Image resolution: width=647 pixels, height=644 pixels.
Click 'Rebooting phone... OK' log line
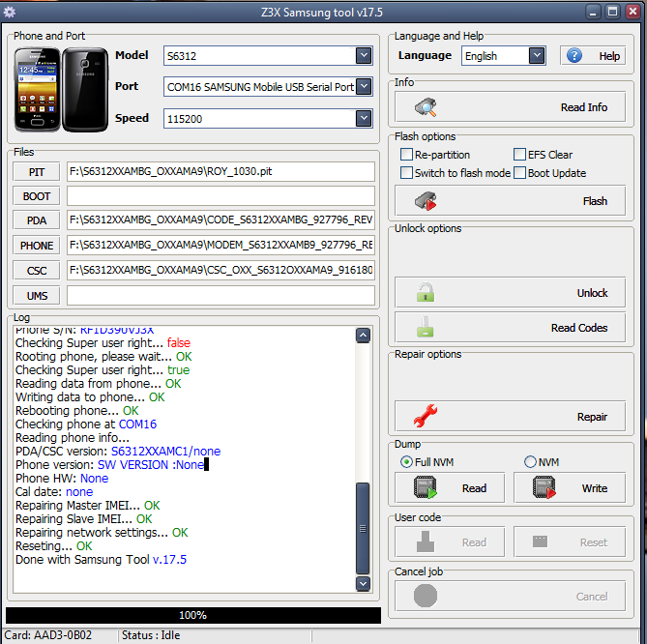coord(76,411)
